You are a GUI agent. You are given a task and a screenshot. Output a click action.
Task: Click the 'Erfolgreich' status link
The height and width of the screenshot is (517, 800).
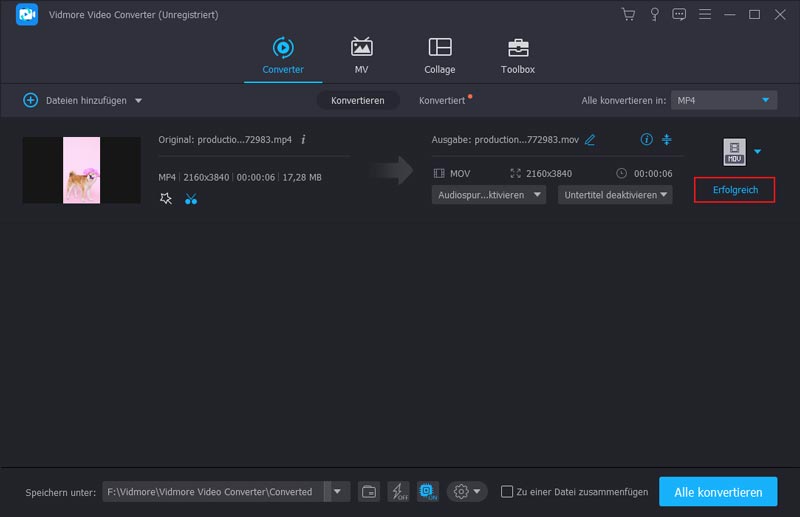click(734, 189)
